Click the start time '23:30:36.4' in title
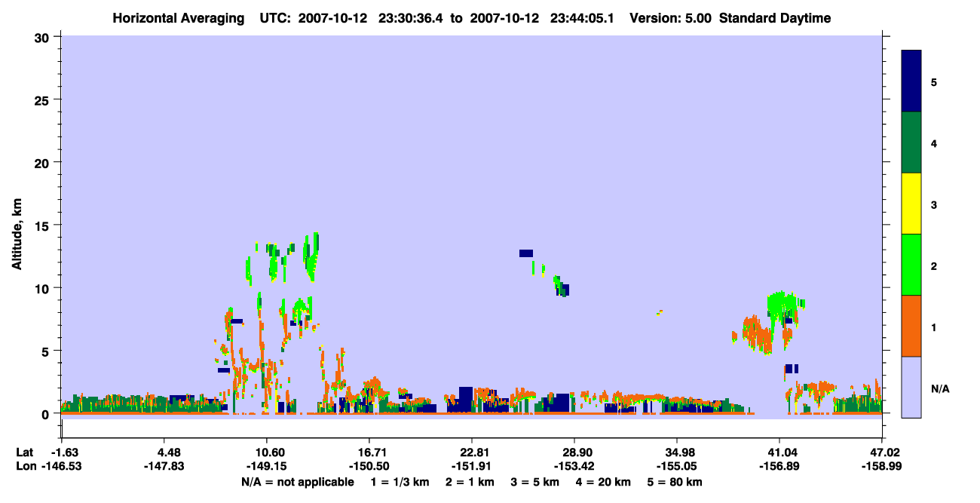 pyautogui.click(x=411, y=18)
